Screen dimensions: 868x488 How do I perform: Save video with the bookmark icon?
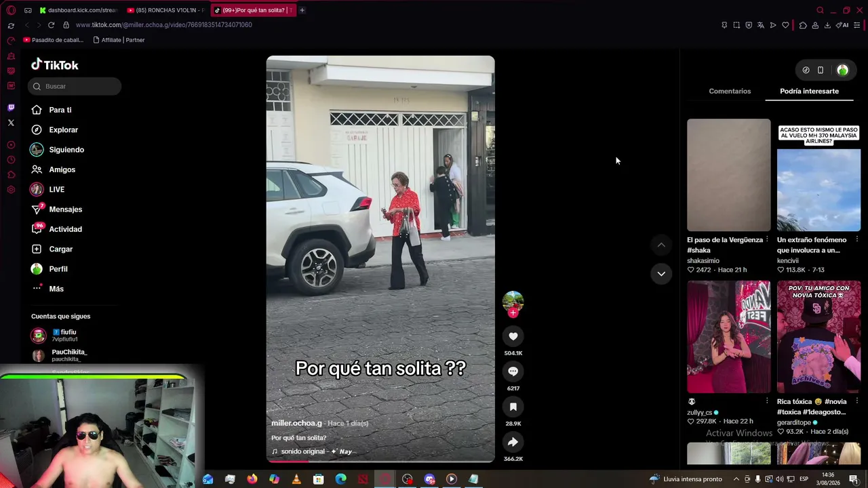click(x=513, y=407)
